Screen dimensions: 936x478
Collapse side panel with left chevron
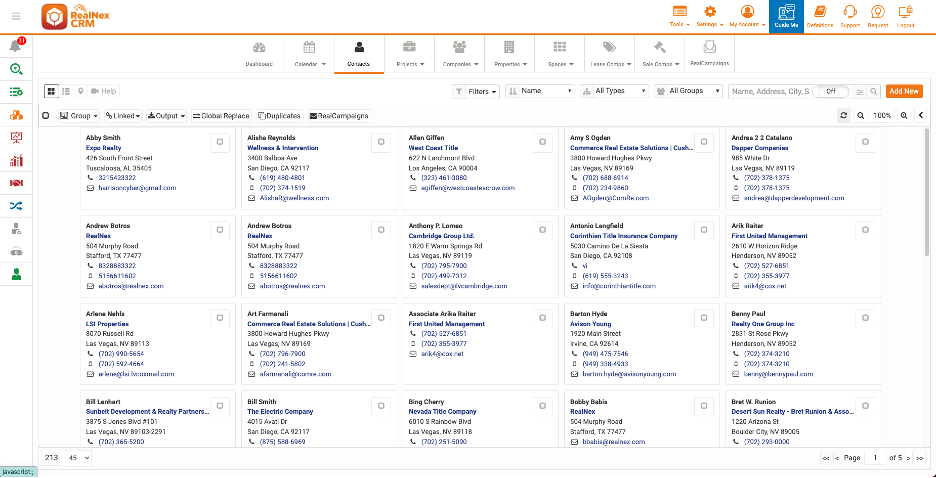(x=921, y=116)
